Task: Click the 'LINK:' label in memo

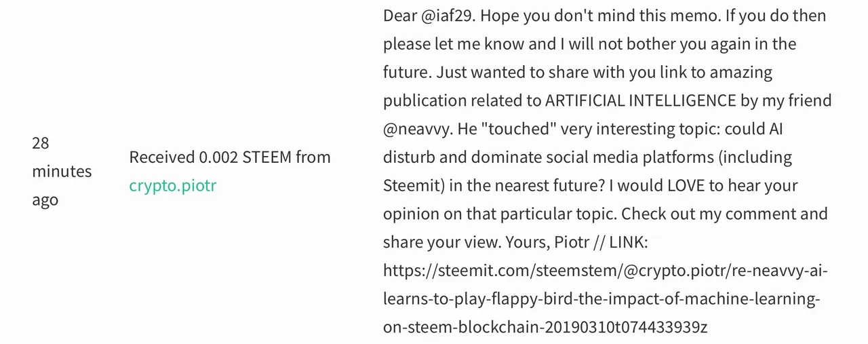Action: pos(629,242)
